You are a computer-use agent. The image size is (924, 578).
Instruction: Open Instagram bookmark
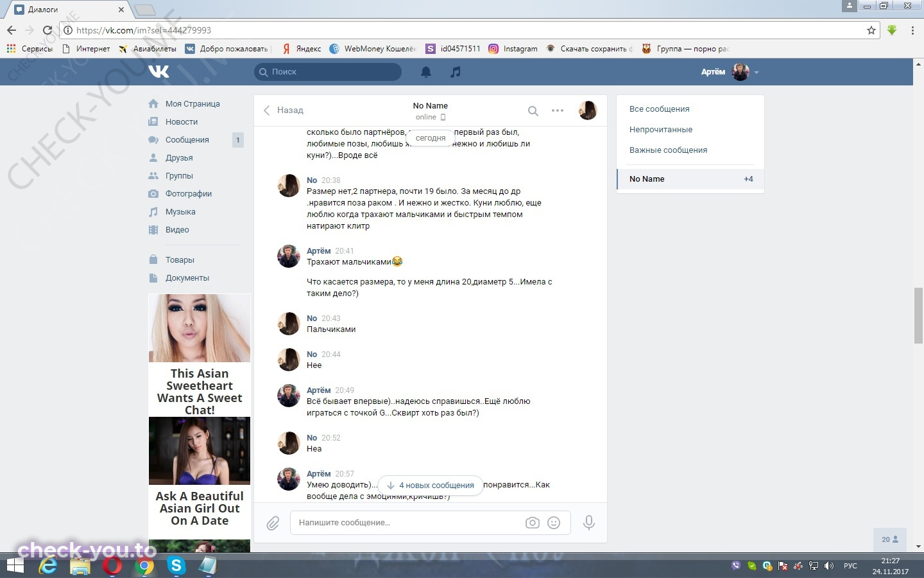click(513, 49)
